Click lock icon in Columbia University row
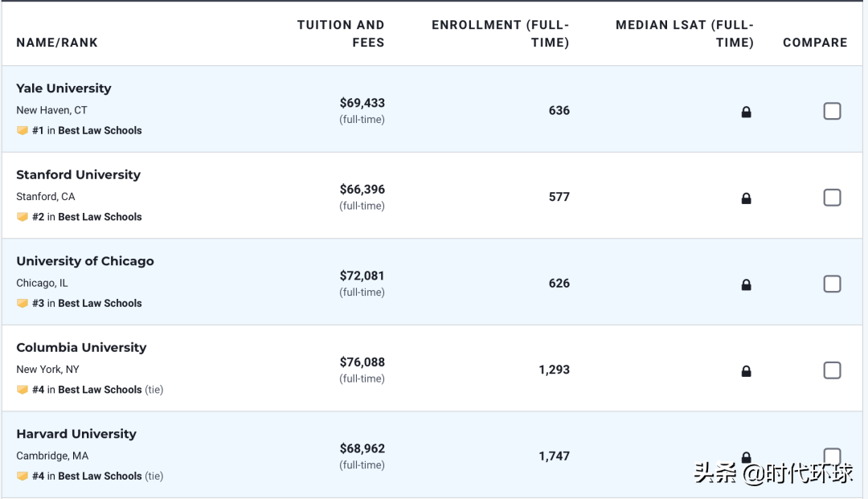The width and height of the screenshot is (868, 499). pyautogui.click(x=746, y=371)
